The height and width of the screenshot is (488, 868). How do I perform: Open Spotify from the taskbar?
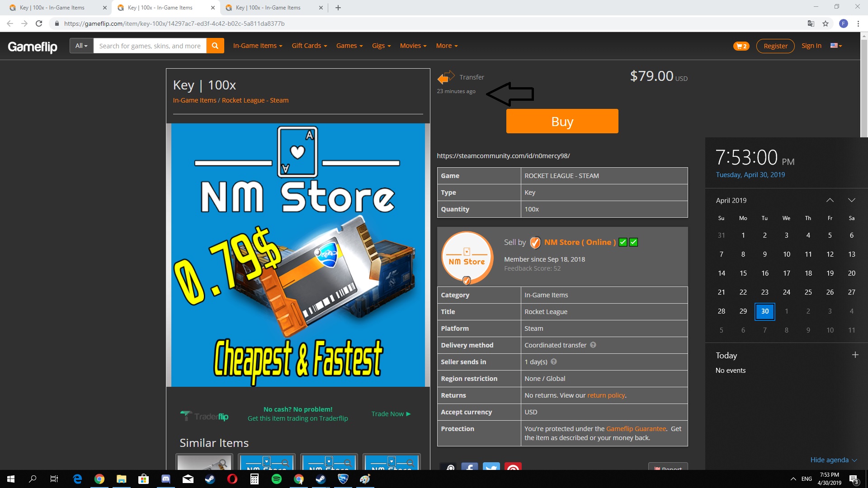tap(276, 479)
